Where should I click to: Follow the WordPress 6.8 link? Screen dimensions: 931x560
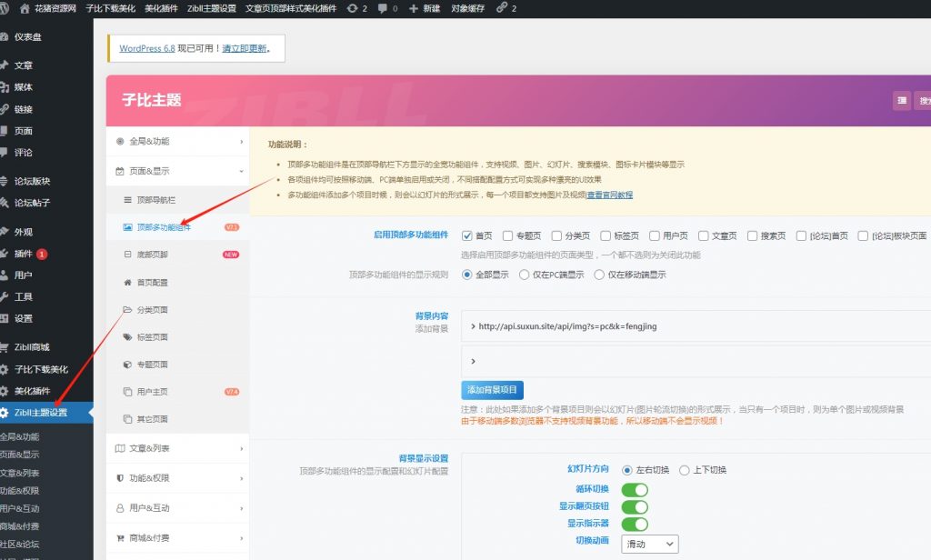[147, 49]
